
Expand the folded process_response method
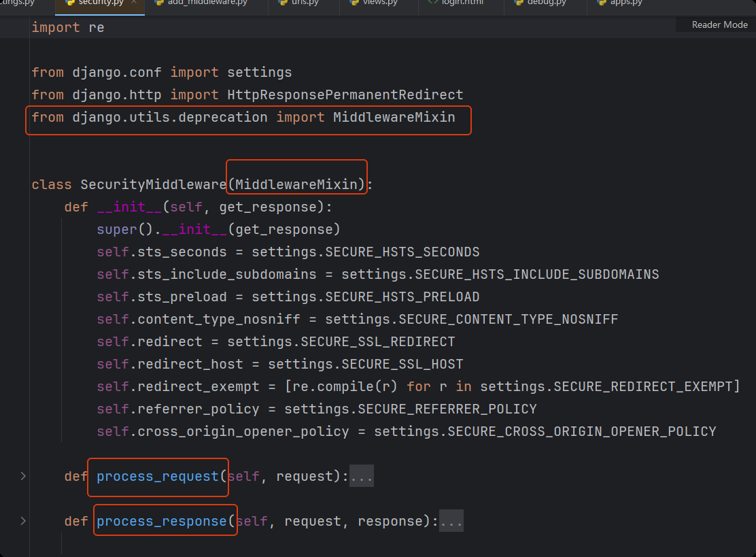[23, 521]
